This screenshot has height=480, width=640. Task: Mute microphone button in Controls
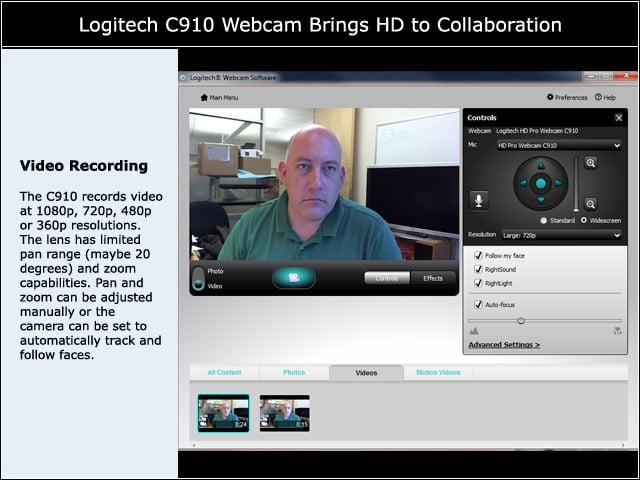coord(479,200)
